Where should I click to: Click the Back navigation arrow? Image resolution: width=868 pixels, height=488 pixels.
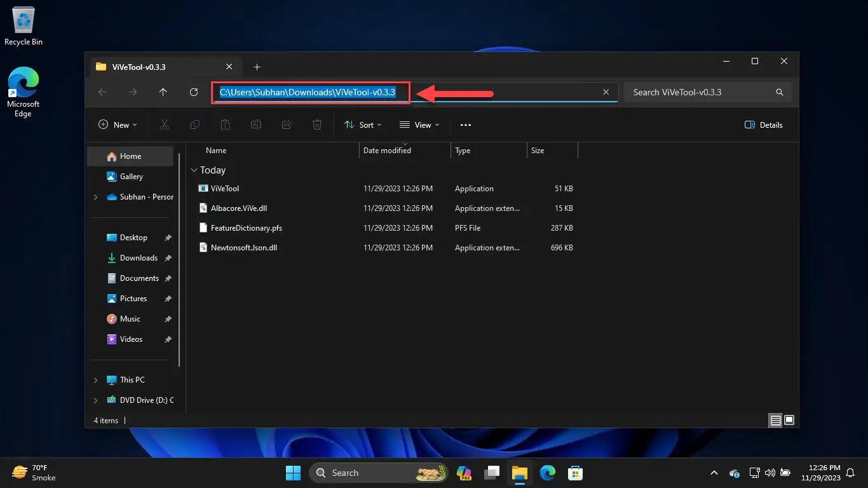coord(102,92)
